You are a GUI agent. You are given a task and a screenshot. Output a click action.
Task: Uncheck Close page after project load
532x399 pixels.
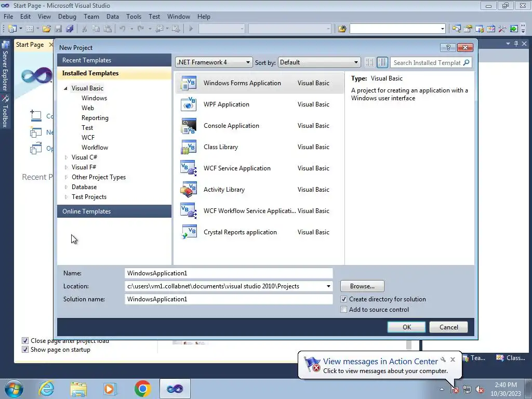coord(25,341)
